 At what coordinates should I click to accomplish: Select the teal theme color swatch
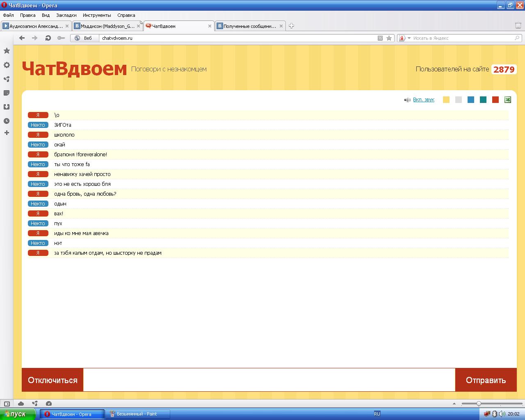tap(483, 100)
